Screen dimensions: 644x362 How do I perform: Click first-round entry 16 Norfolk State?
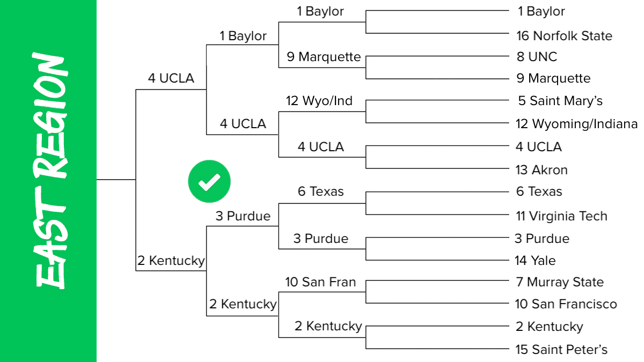pyautogui.click(x=565, y=36)
